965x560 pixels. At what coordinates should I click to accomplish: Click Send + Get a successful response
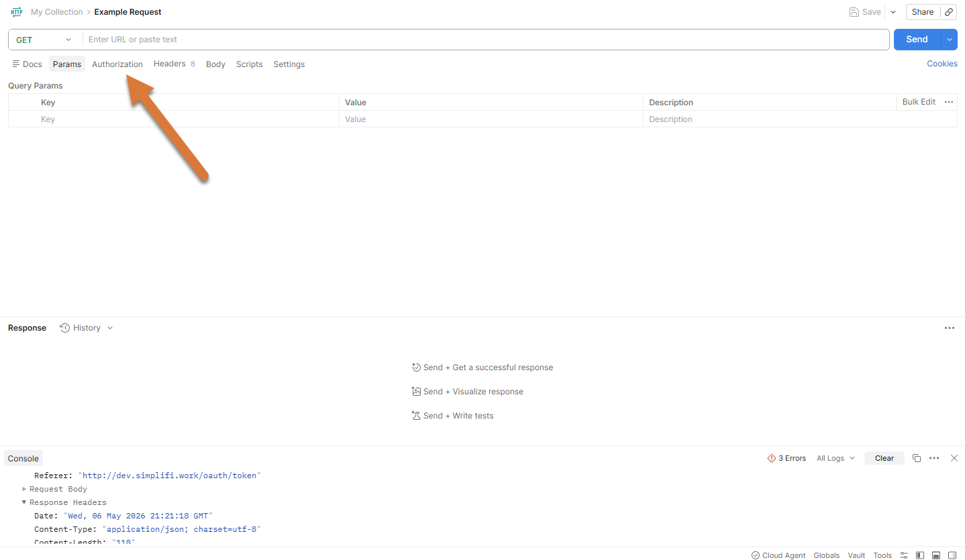482,368
